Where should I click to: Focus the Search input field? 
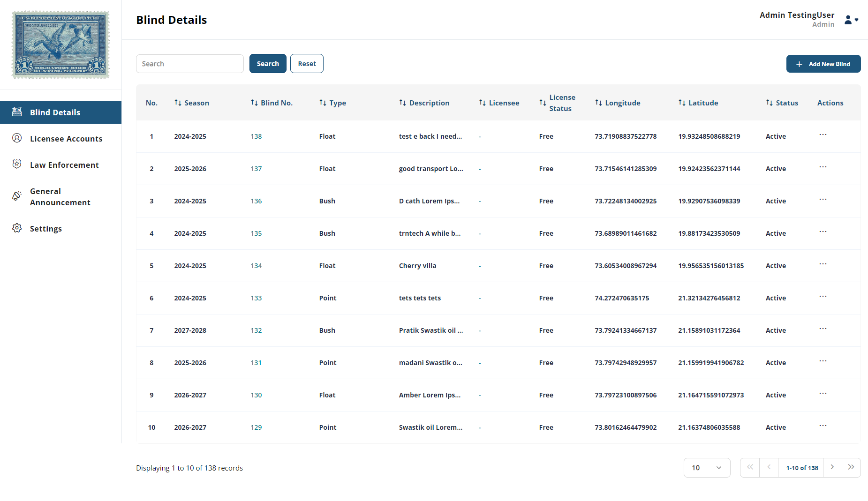[x=189, y=64]
